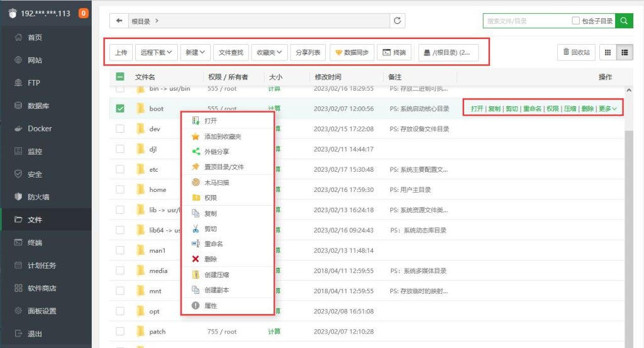Screen dimensions: 644x348
Task: Open the 防火墙 firewall icon
Action: tap(18, 197)
